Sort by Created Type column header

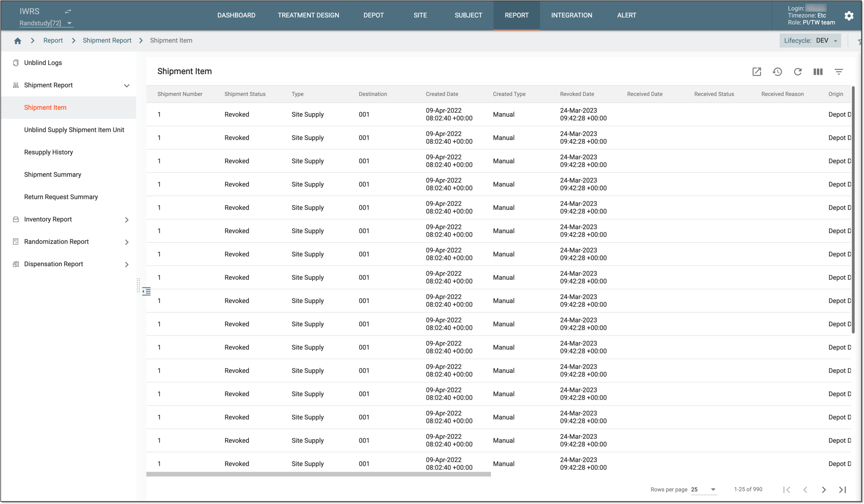tap(509, 94)
